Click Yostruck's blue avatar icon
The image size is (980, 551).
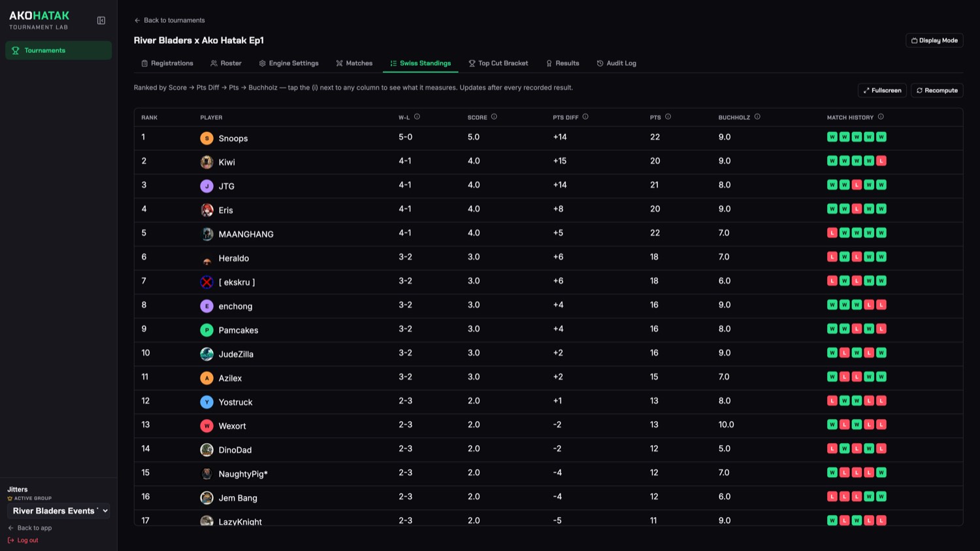tap(206, 402)
